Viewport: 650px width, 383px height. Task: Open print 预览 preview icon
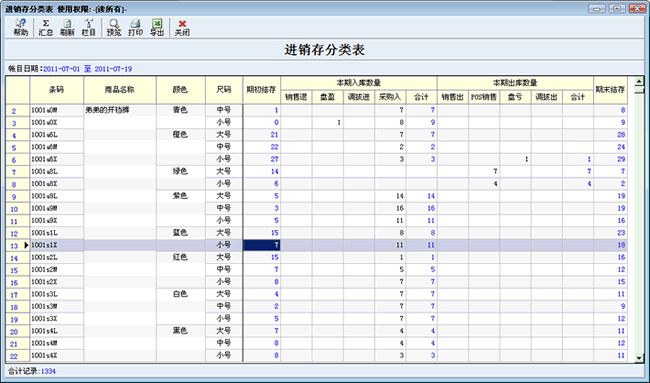click(x=114, y=27)
